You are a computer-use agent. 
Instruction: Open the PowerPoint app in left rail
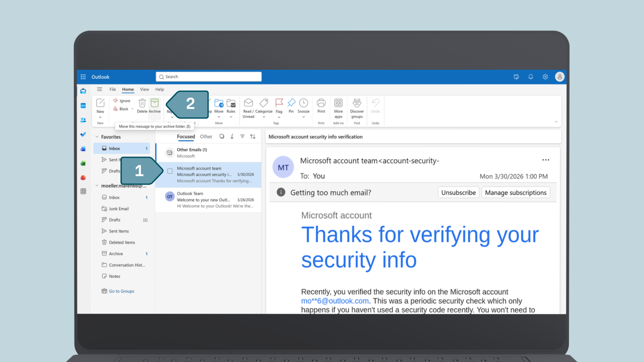tap(83, 178)
